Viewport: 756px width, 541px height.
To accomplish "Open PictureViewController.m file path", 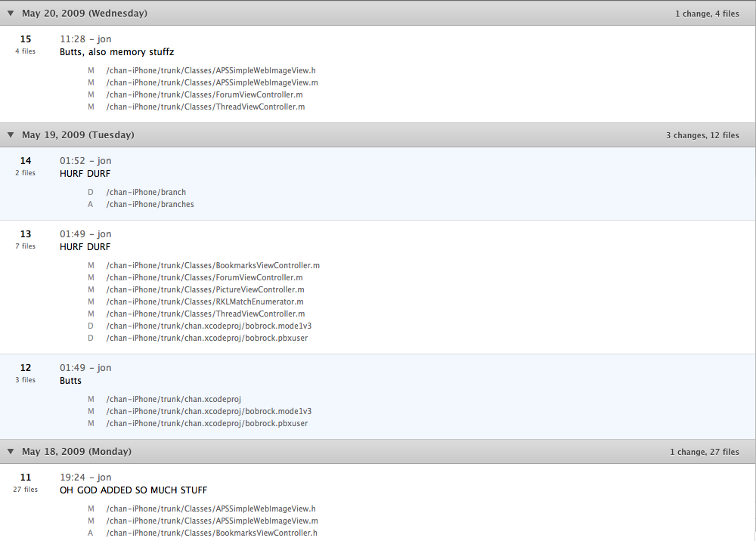I will pos(205,290).
